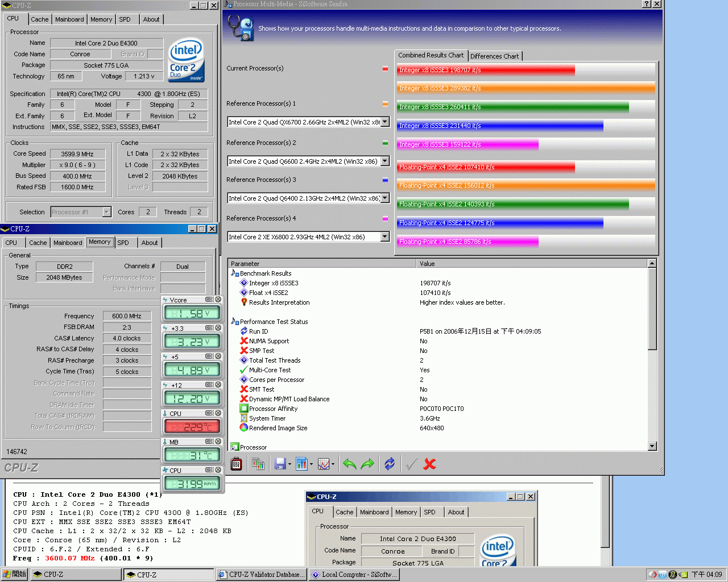The height and width of the screenshot is (582, 728).
Task: Click green Floating-Point 140393 it/s bar
Action: (x=512, y=204)
